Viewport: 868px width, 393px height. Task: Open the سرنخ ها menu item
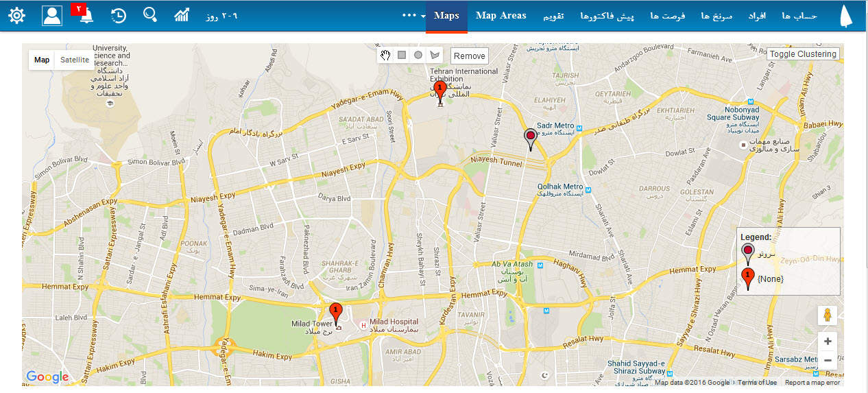coord(717,16)
